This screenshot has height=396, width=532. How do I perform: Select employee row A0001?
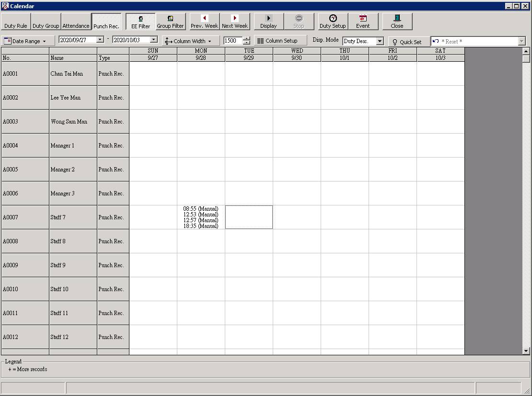pyautogui.click(x=25, y=74)
